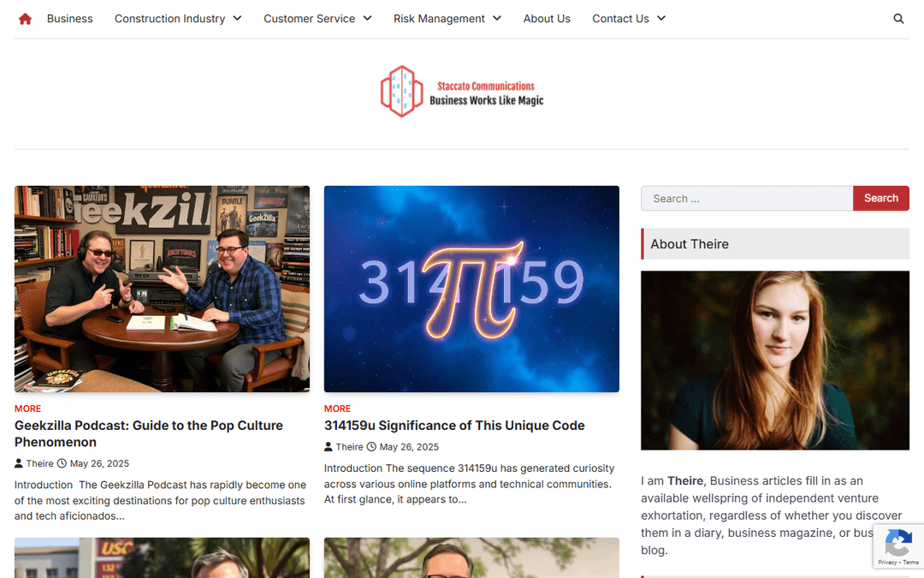Image resolution: width=924 pixels, height=578 pixels.
Task: Expand the Customer Service chevron
Action: click(x=367, y=18)
